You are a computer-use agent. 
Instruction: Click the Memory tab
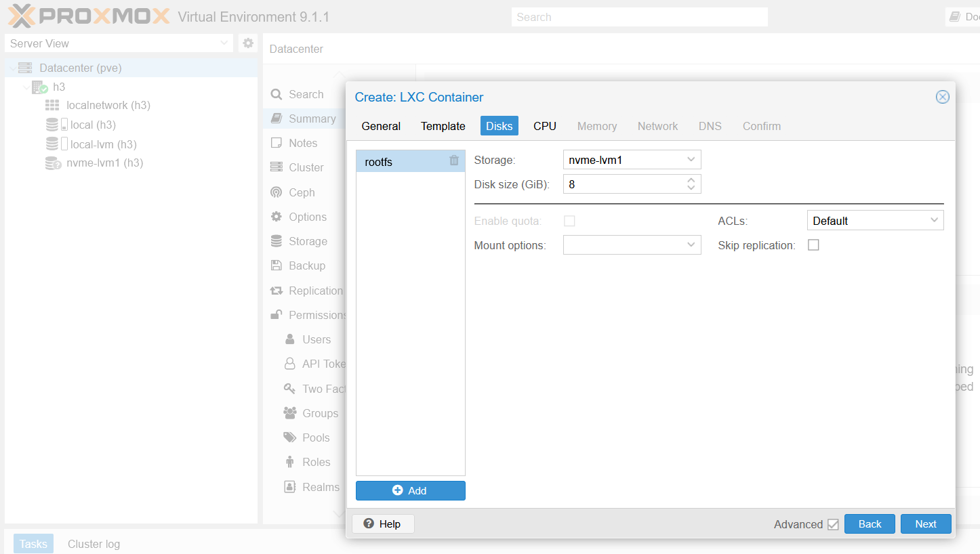(x=597, y=126)
